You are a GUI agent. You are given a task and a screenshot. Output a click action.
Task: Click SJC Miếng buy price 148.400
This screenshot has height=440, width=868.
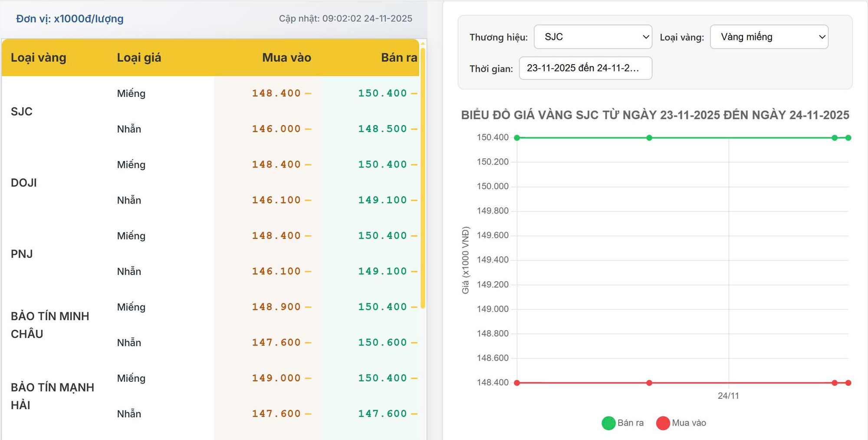[x=276, y=93]
